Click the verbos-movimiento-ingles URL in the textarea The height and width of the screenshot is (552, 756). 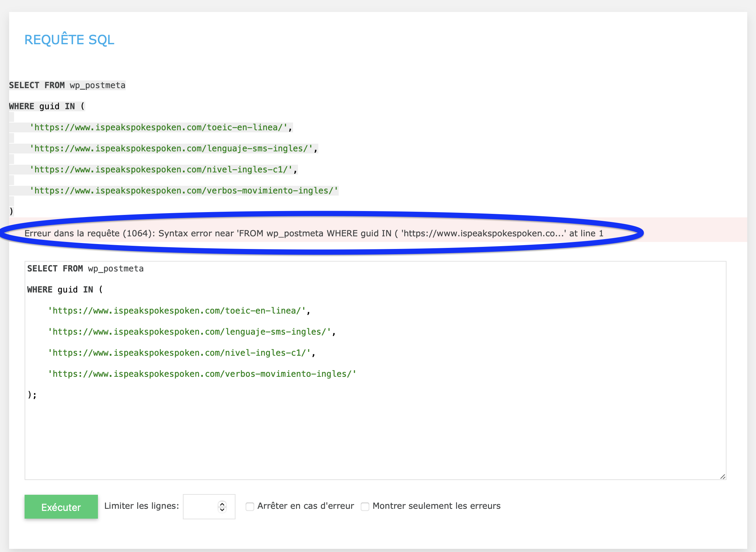point(202,374)
